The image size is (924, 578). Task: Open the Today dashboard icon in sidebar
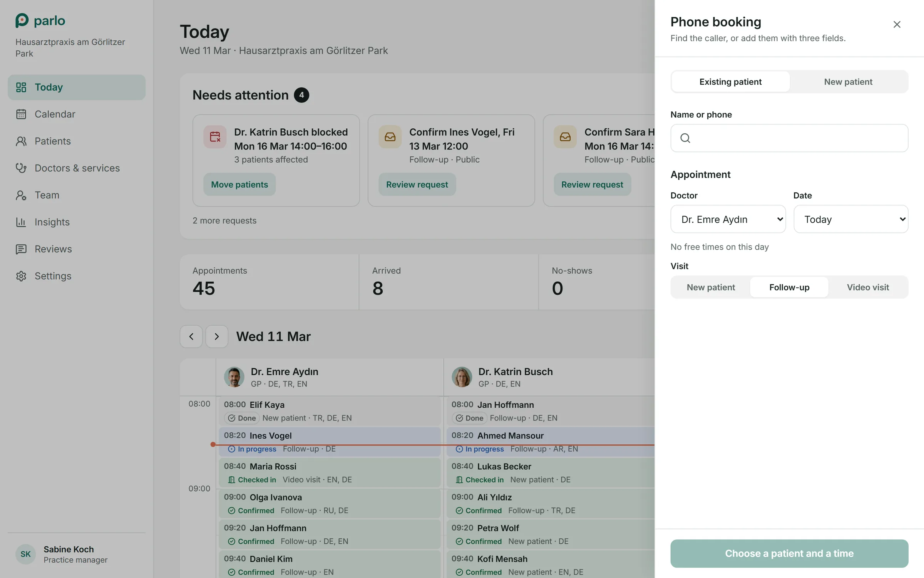[x=21, y=87]
